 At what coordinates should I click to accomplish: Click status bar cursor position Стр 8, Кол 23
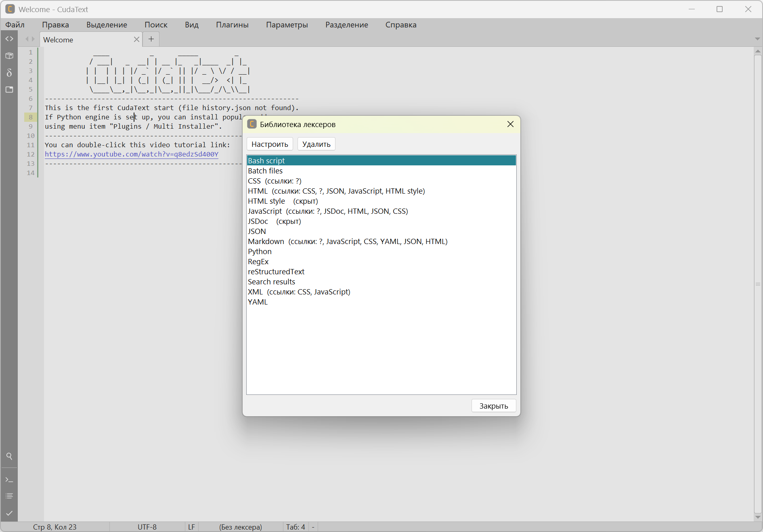55,527
